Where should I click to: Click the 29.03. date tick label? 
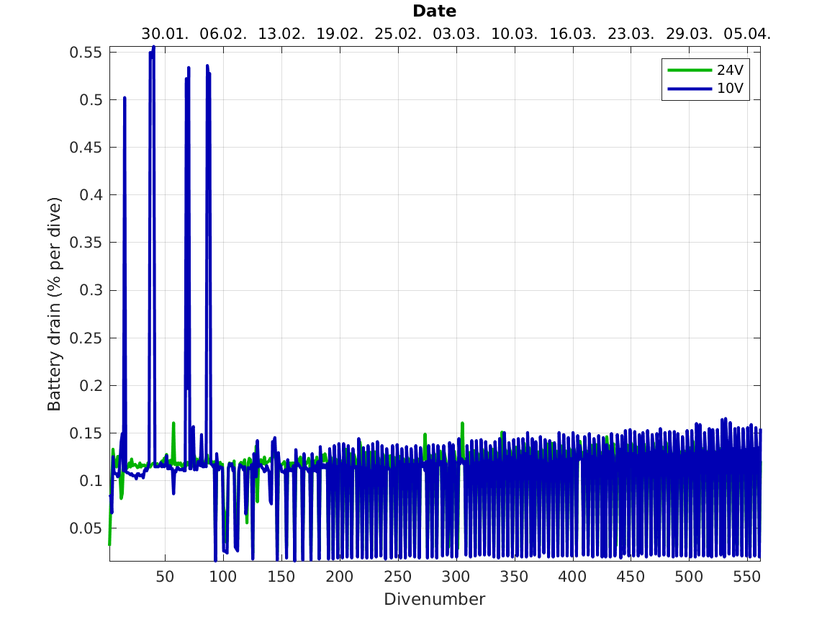point(690,35)
